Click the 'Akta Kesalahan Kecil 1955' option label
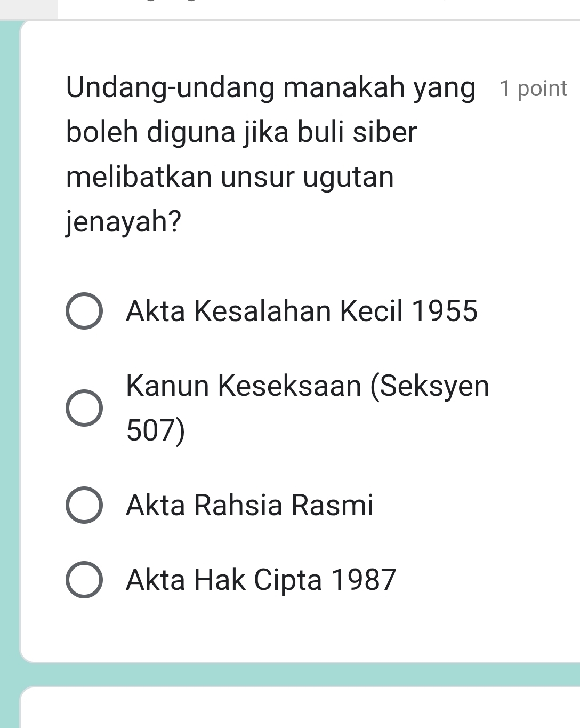 [x=302, y=311]
